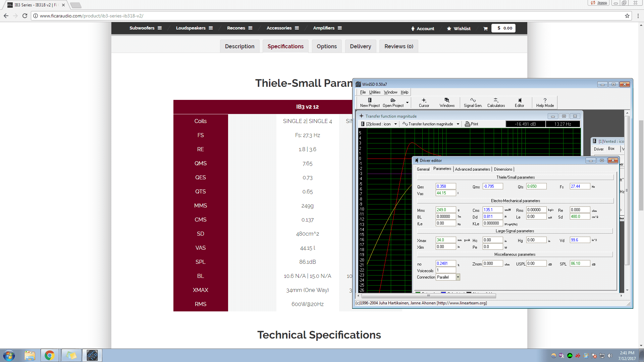Image resolution: width=644 pixels, height=362 pixels.
Task: Click the Vas value field
Action: tap(446, 193)
